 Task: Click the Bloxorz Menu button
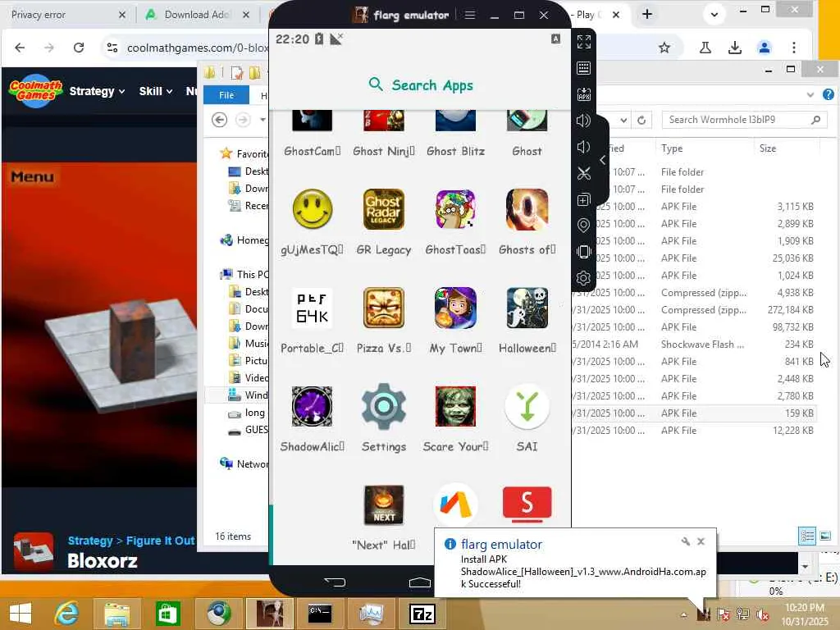click(32, 176)
